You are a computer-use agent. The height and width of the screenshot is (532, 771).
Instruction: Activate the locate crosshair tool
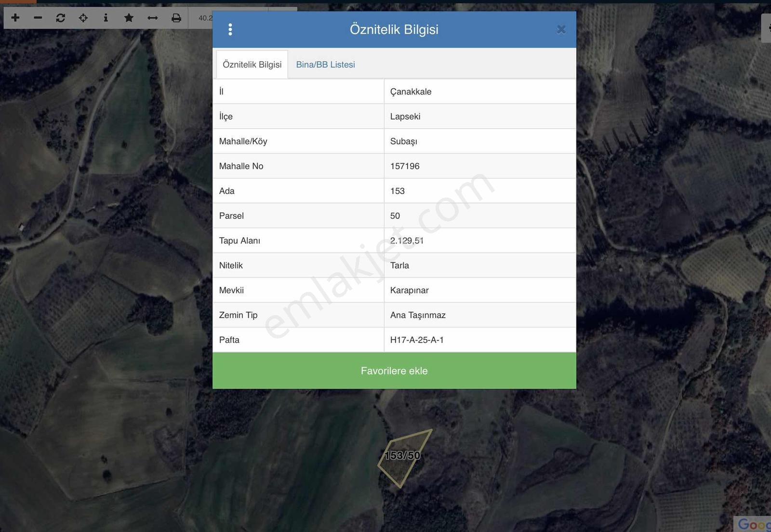coord(83,18)
